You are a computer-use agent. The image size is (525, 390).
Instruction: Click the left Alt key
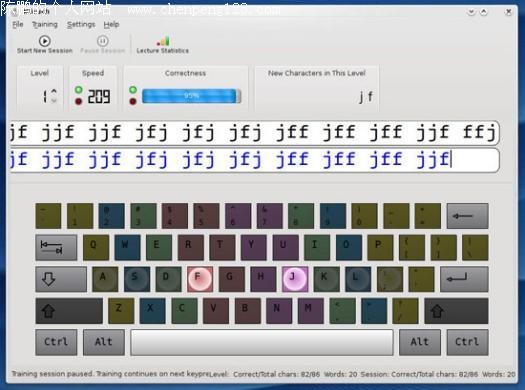(104, 342)
